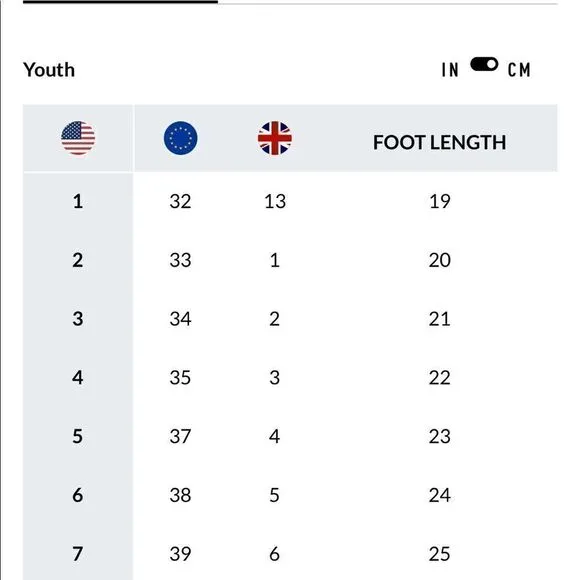Screen dimensions: 580x580
Task: Click the EU flag icon
Action: coord(181,138)
